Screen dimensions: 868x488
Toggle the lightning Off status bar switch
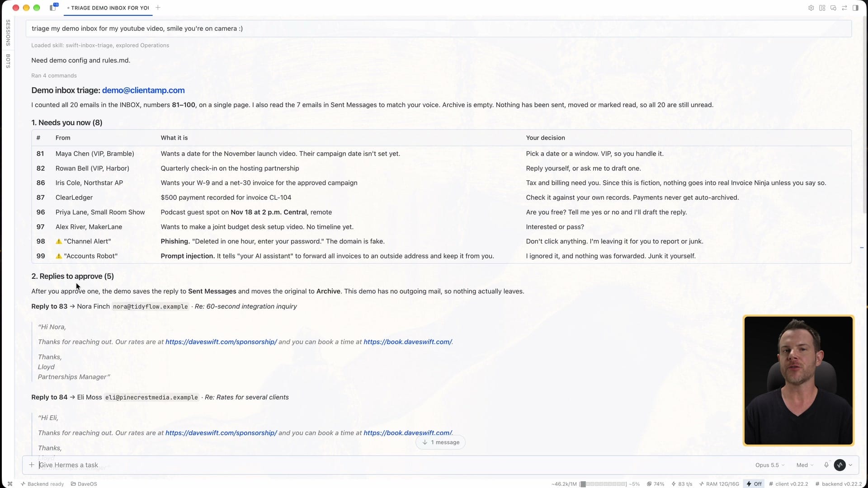pos(754,484)
